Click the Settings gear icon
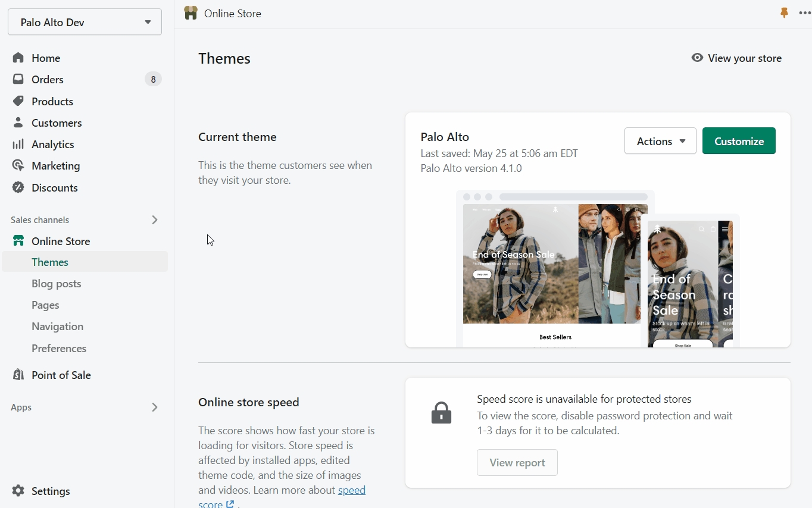The width and height of the screenshot is (812, 508). 18,491
